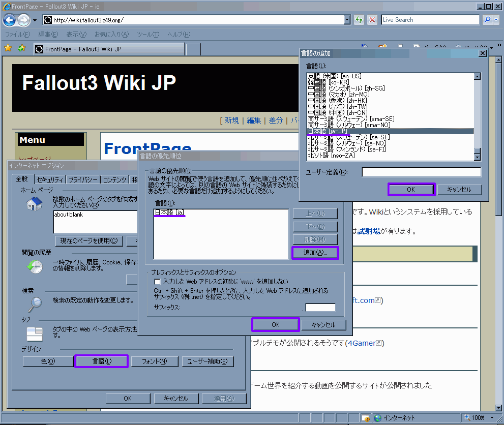Expand the recent pages dropdown beside Forward
Screen dimensions: 504x425
pyautogui.click(x=35, y=20)
